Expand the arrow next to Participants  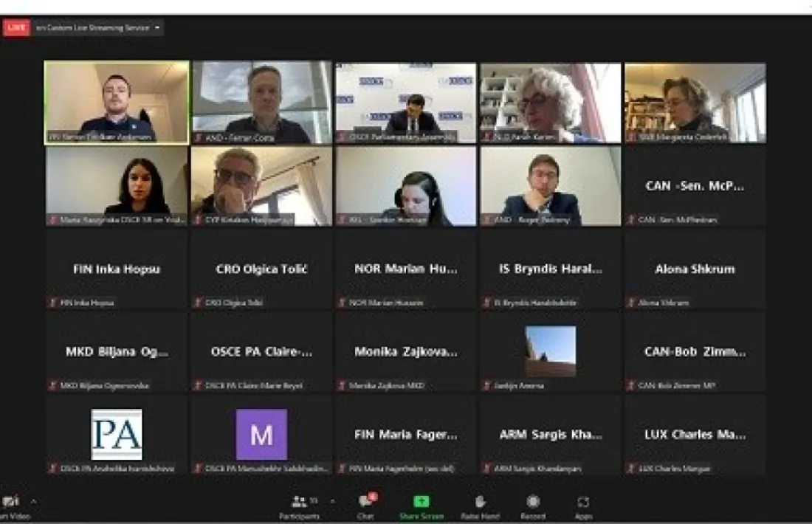coord(332,501)
